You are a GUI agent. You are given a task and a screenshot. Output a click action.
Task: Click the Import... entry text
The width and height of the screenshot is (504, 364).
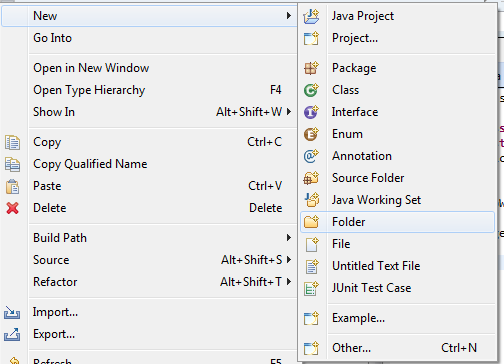point(55,312)
